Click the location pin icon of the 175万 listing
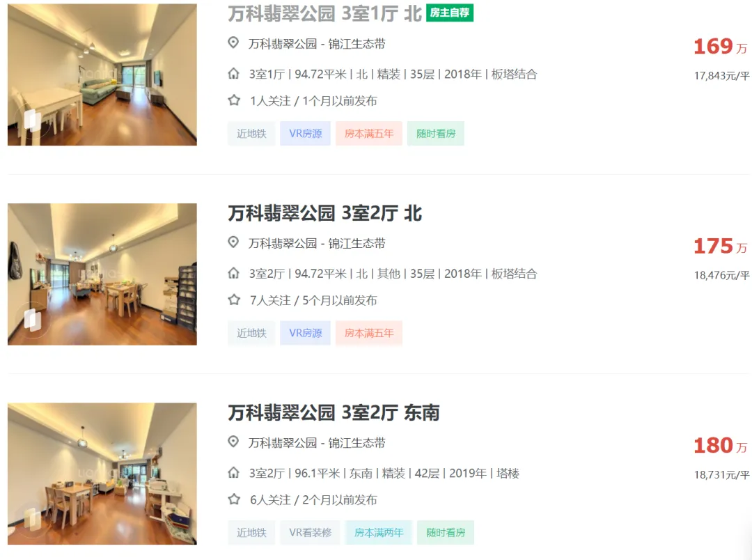 (x=233, y=243)
